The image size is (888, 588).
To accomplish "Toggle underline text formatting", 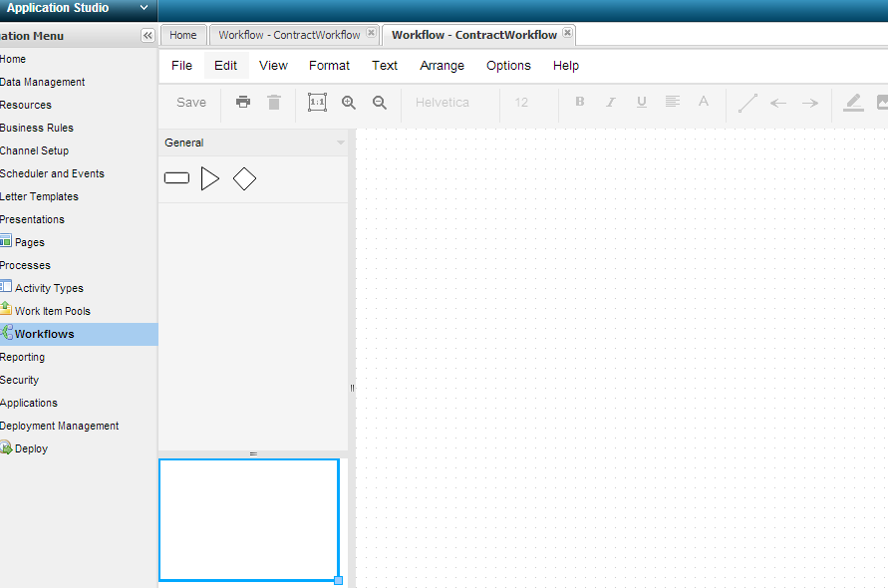I will [642, 102].
